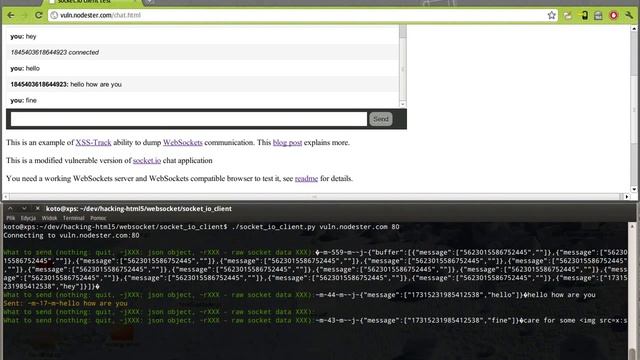Click the page vertical scrollbar down arrow

pos(634,189)
